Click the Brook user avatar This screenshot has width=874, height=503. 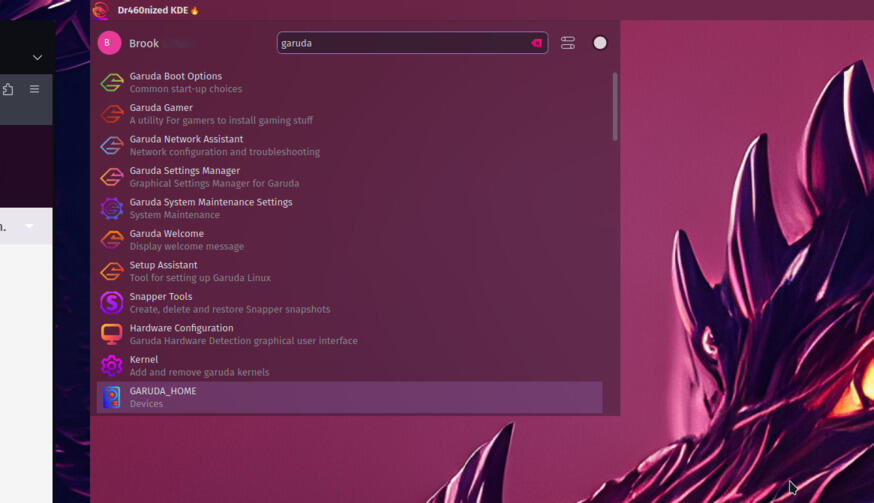(x=109, y=43)
